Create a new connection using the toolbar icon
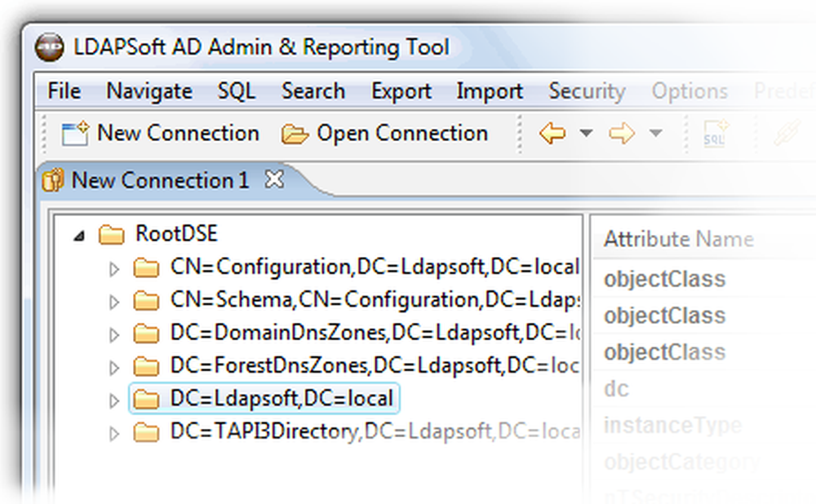The image size is (816, 504). [75, 133]
